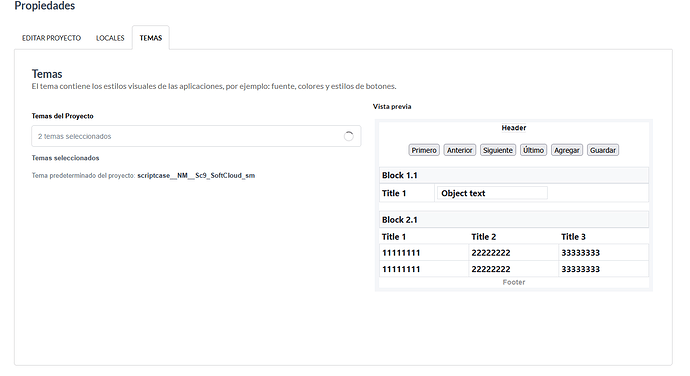The height and width of the screenshot is (376, 690).
Task: Click the Agregar preview button
Action: pyautogui.click(x=567, y=150)
